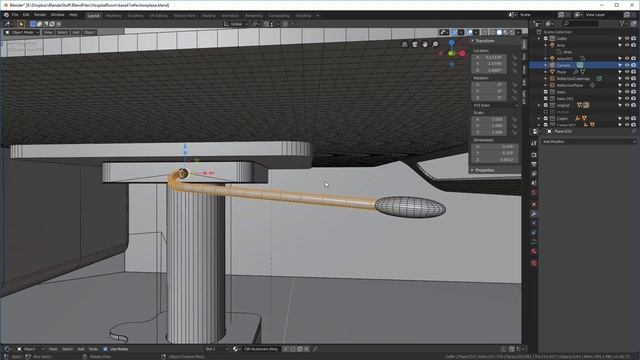This screenshot has height=360, width=640.
Task: Click the pan hand navigation icon
Action: [425, 44]
